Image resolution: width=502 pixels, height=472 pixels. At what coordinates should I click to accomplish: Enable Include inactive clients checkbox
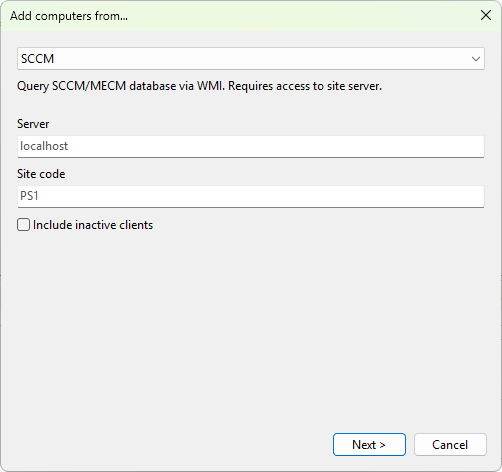(x=24, y=225)
